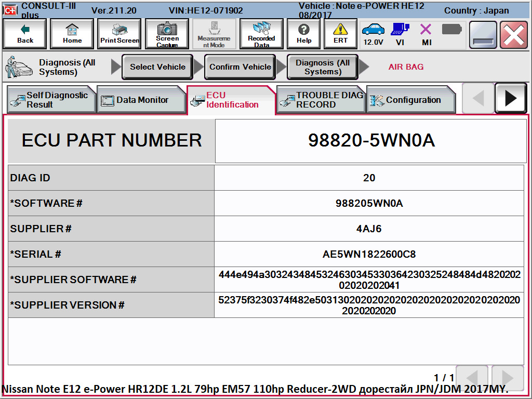Click DIAG ID value 20
The image size is (532, 399).
click(369, 178)
